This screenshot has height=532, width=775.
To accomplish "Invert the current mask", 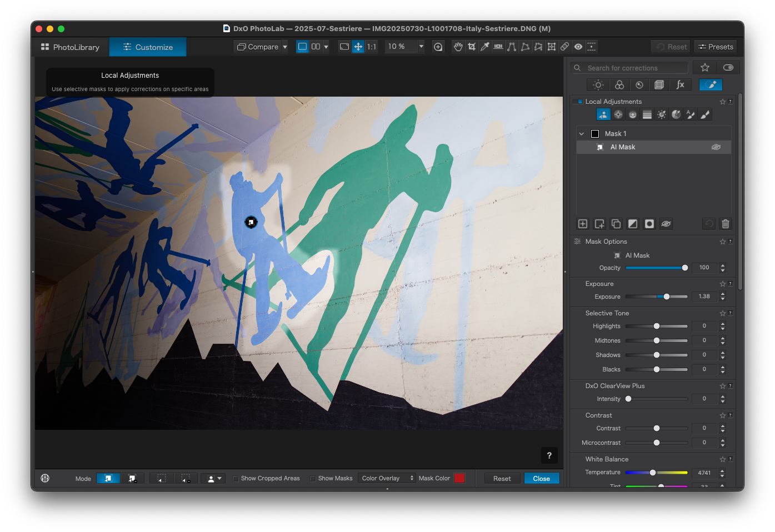I will click(633, 224).
